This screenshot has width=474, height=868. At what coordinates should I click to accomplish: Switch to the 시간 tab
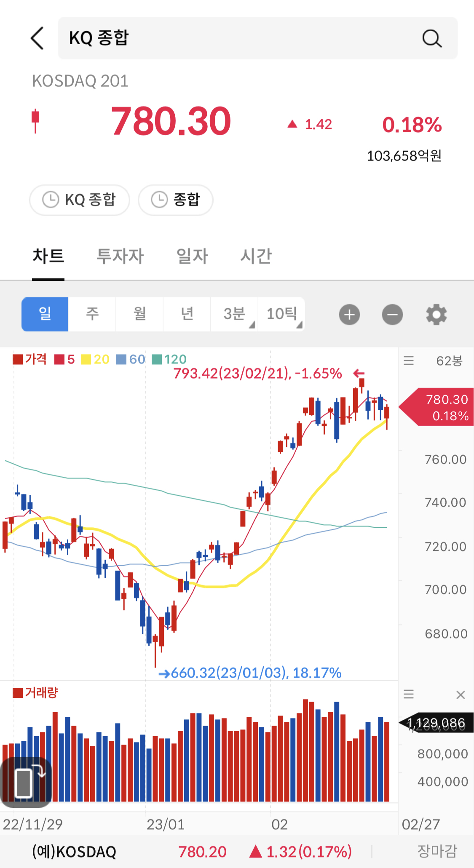tap(256, 256)
